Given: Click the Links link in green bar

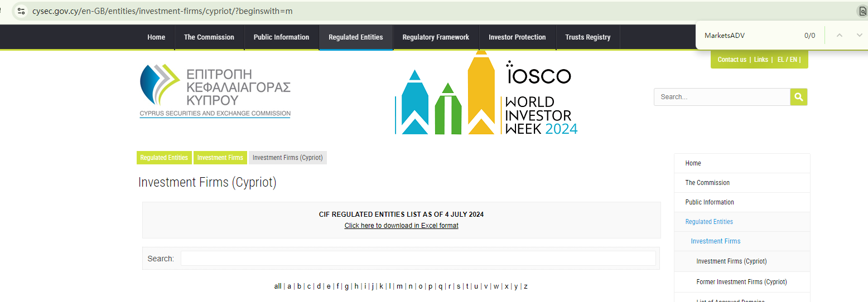Looking at the screenshot, I should [x=761, y=60].
